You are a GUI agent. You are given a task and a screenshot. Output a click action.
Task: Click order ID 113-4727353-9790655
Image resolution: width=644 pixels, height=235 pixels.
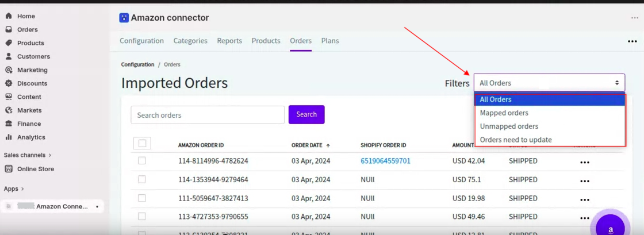coord(213,216)
